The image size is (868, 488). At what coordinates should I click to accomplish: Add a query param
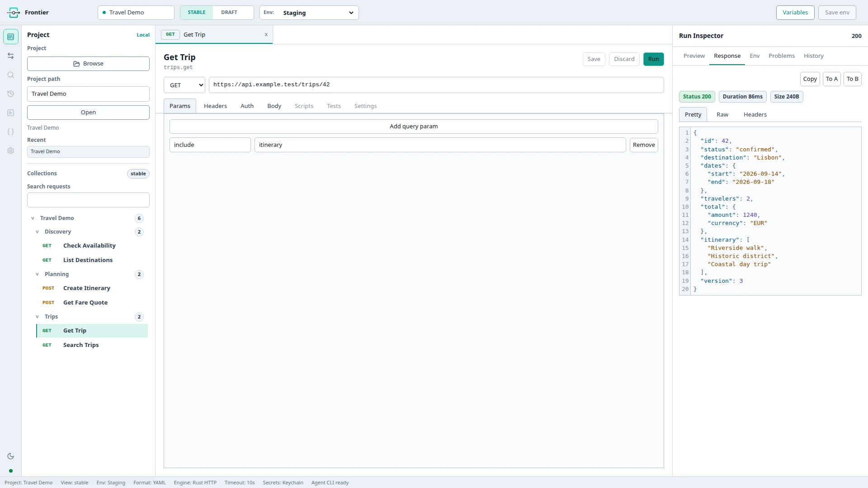coord(414,127)
